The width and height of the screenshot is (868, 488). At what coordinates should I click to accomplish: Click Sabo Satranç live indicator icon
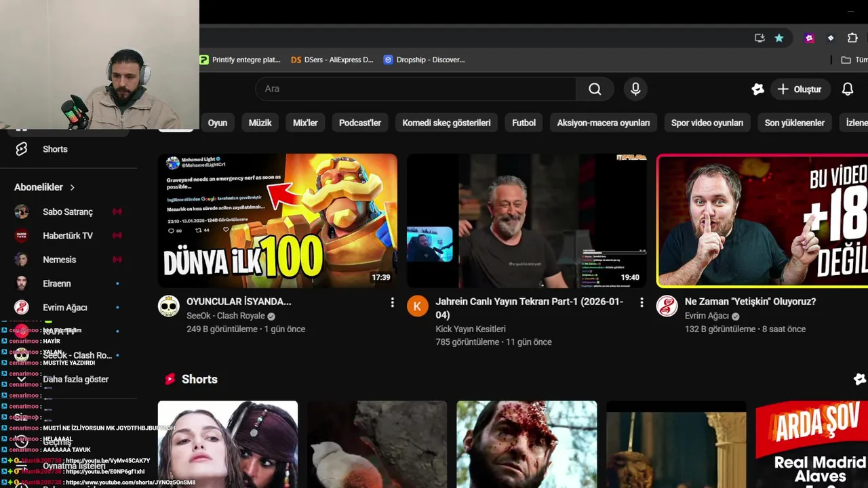pyautogui.click(x=117, y=211)
